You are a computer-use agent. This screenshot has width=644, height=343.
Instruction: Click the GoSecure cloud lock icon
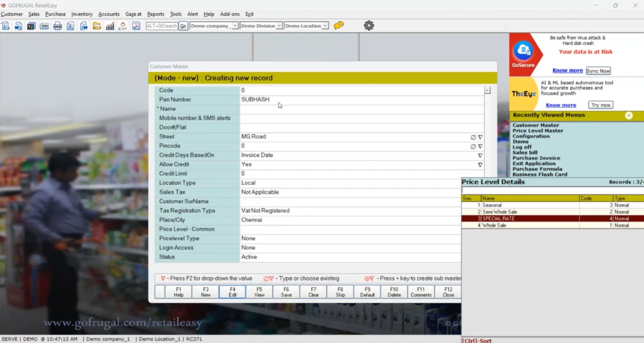(x=523, y=50)
